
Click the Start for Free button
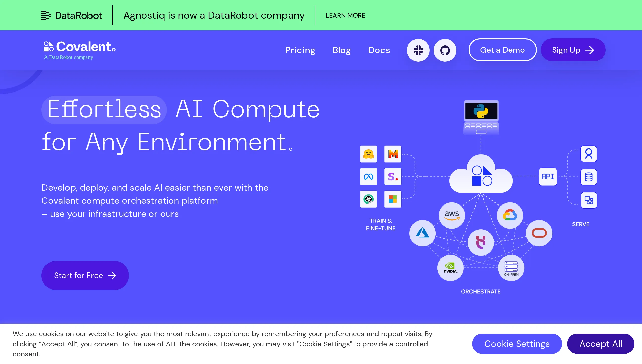click(85, 275)
